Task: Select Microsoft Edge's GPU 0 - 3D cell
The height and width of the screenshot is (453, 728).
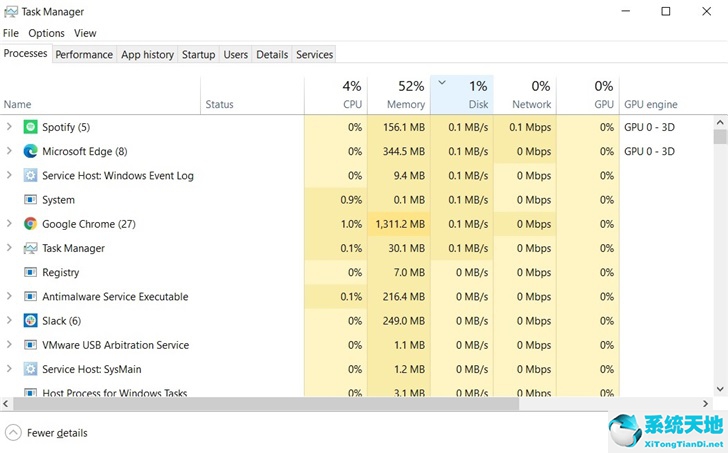Action: click(649, 151)
